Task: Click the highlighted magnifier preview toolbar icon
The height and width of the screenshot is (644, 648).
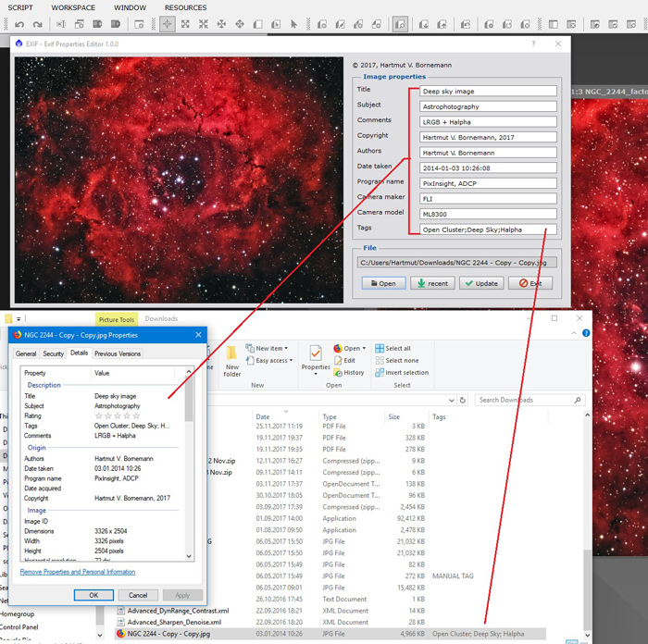Action: tap(400, 24)
